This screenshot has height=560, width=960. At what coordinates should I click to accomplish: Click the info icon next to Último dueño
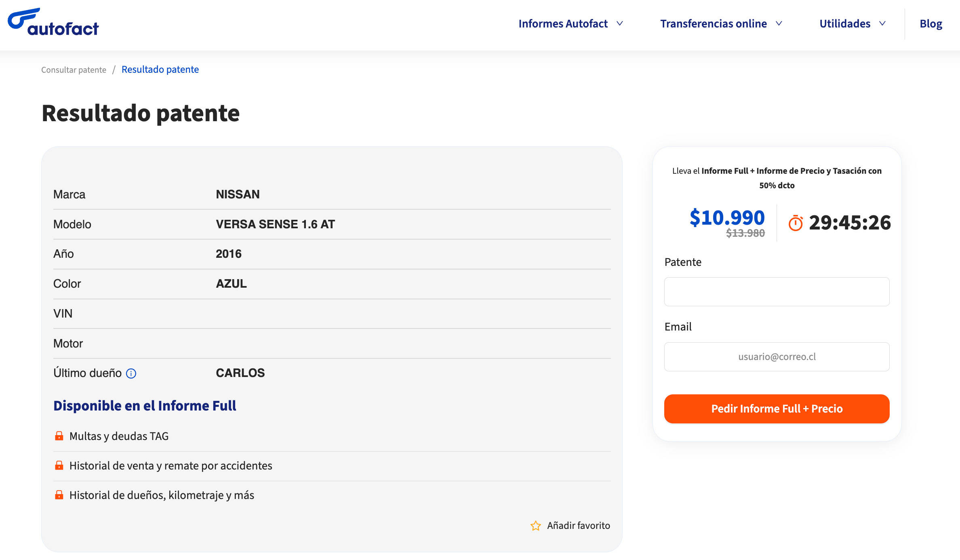click(131, 374)
